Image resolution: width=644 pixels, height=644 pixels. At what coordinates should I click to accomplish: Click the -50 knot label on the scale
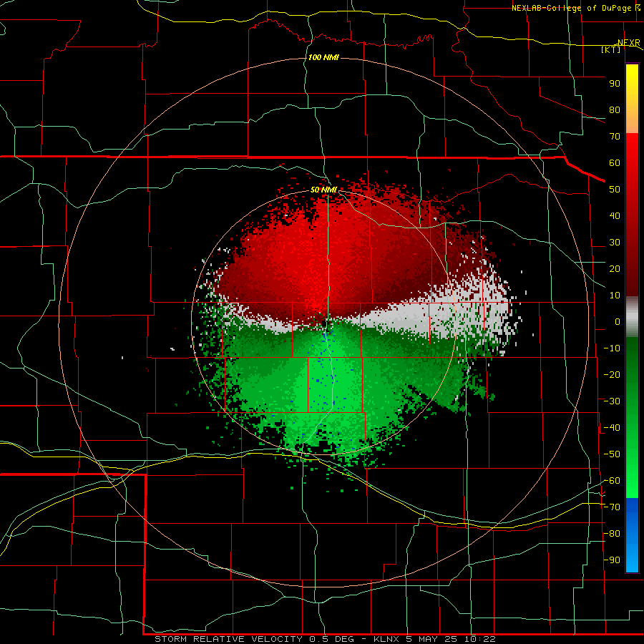click(x=612, y=454)
